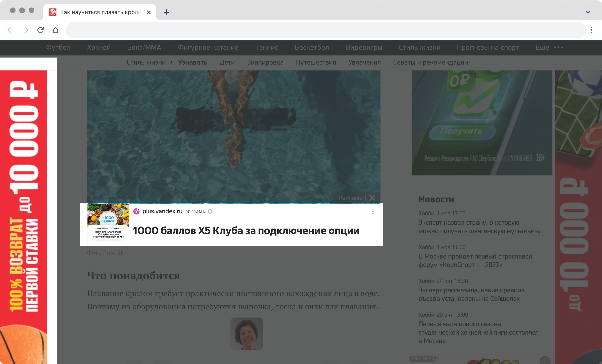The image size is (602, 364).
Task: Click the 'Что понадобится' heading
Action: coord(133,276)
